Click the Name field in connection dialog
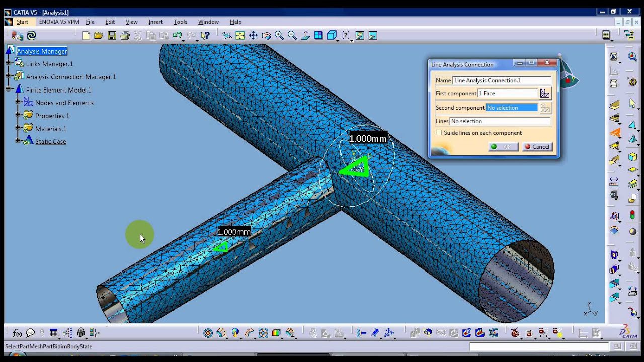The image size is (644, 362). pos(502,80)
